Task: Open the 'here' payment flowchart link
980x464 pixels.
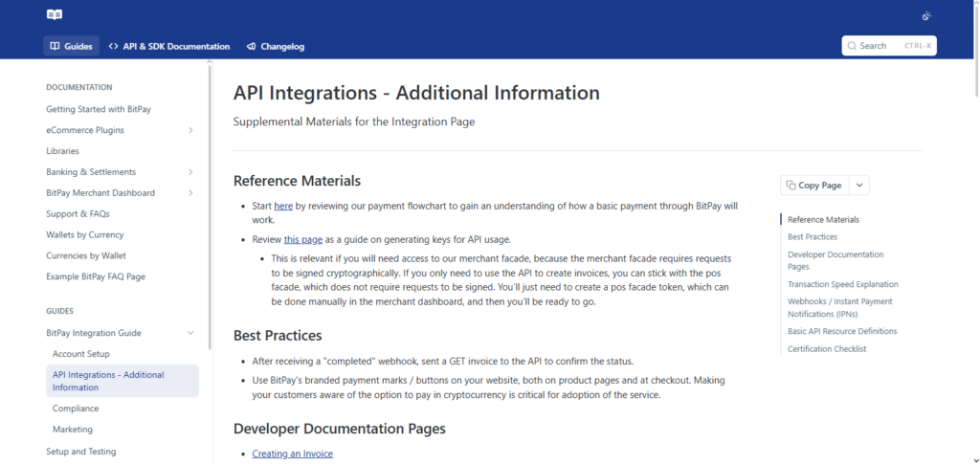Action: click(283, 206)
